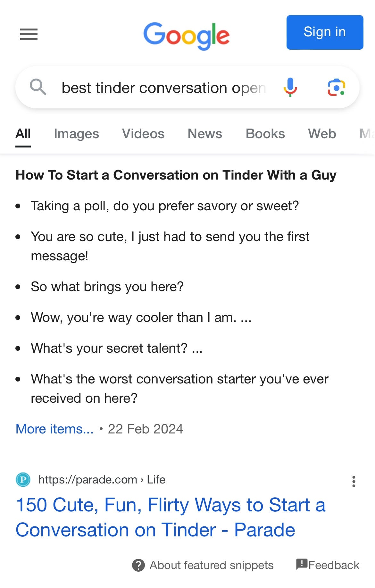Switch to the Images tab
The width and height of the screenshot is (375, 588).
pyautogui.click(x=76, y=134)
